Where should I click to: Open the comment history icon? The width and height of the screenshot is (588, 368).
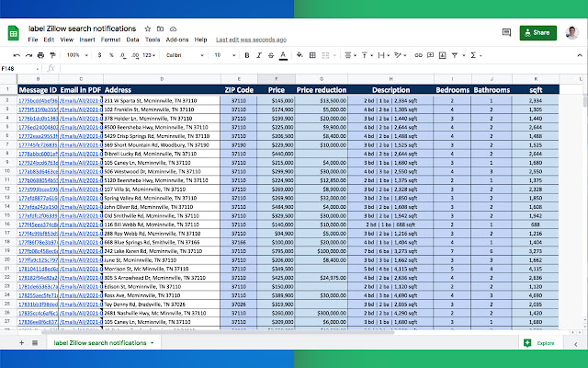[x=506, y=33]
